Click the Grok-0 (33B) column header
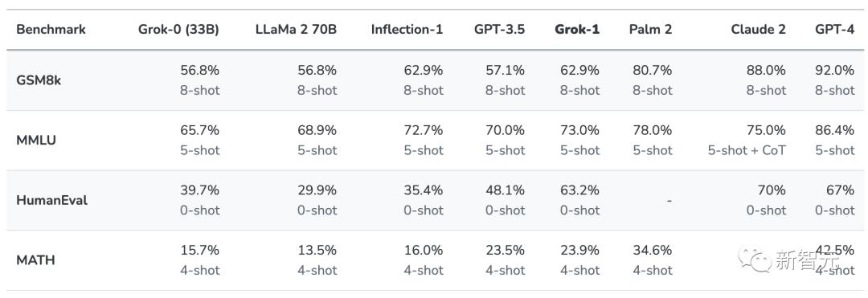This screenshot has height=298, width=868. point(178,29)
